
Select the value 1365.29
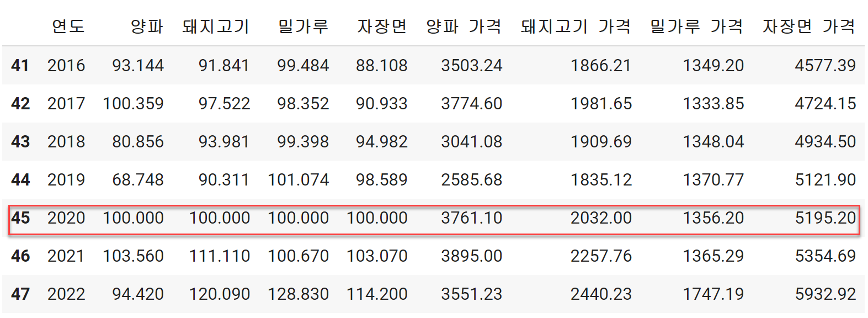click(713, 256)
